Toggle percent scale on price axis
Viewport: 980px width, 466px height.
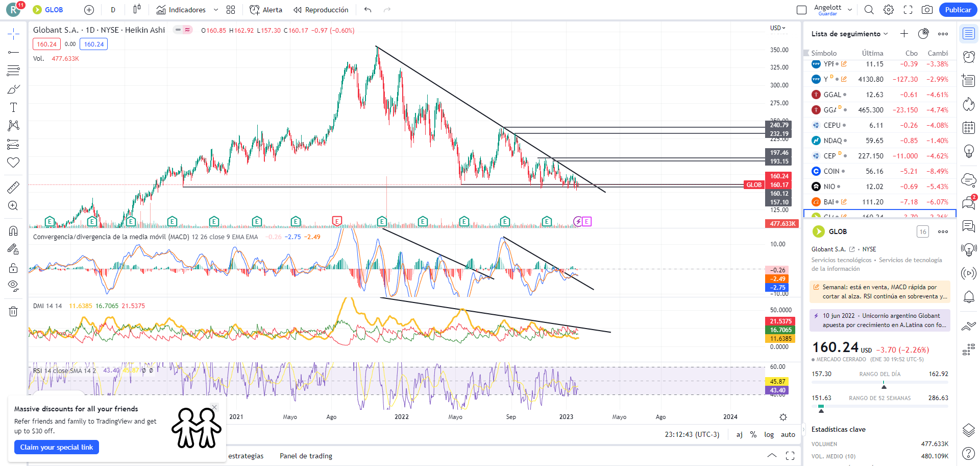(x=753, y=434)
